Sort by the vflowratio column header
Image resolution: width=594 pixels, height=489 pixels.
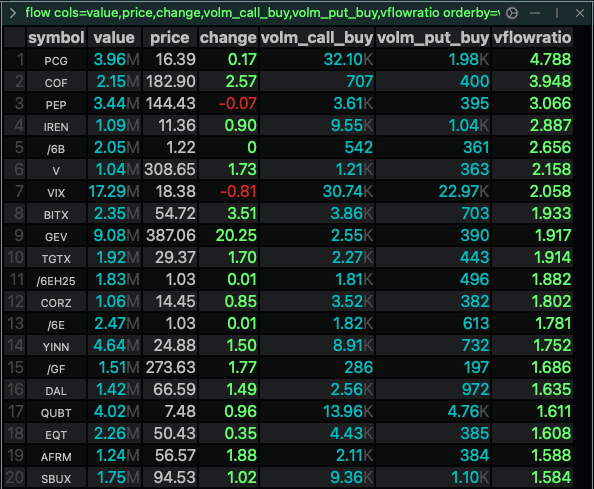click(532, 37)
